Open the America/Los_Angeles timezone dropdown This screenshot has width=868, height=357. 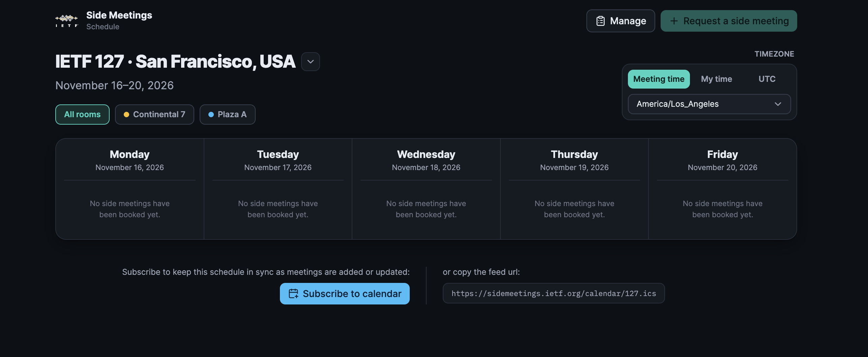pos(709,104)
